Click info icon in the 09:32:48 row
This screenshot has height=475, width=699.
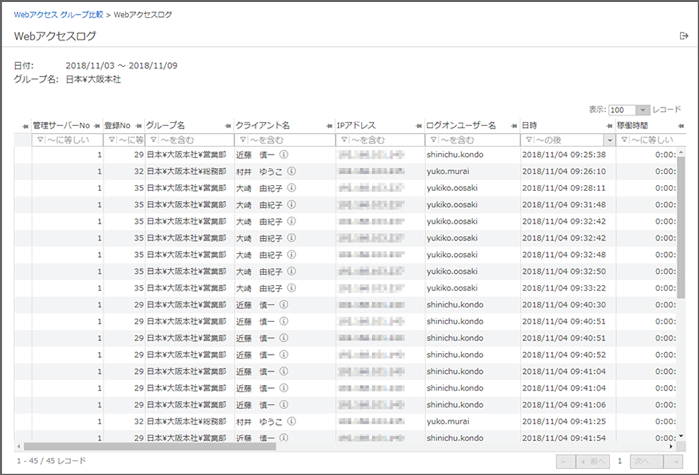tap(292, 254)
